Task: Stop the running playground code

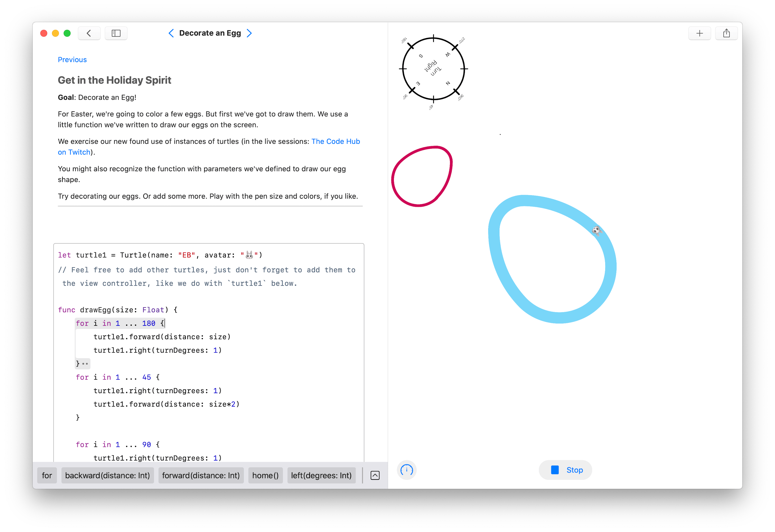Action: (x=565, y=470)
